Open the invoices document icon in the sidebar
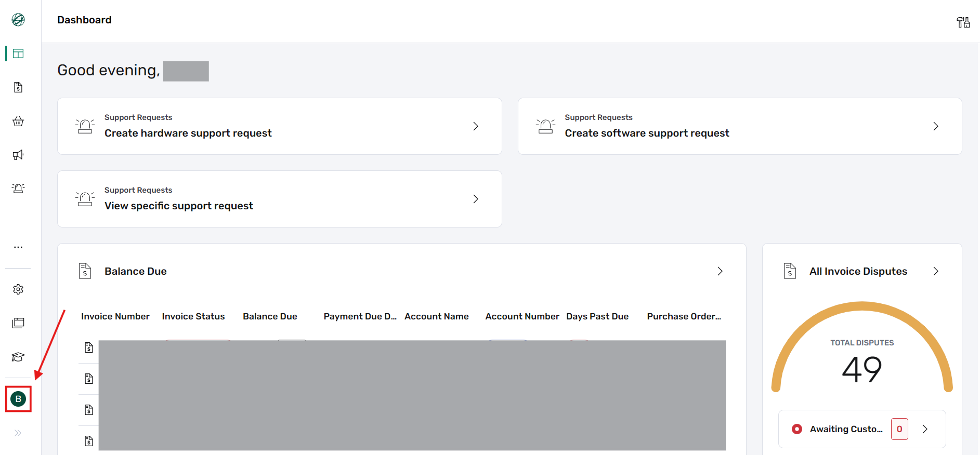This screenshot has height=455, width=980. pyautogui.click(x=18, y=87)
